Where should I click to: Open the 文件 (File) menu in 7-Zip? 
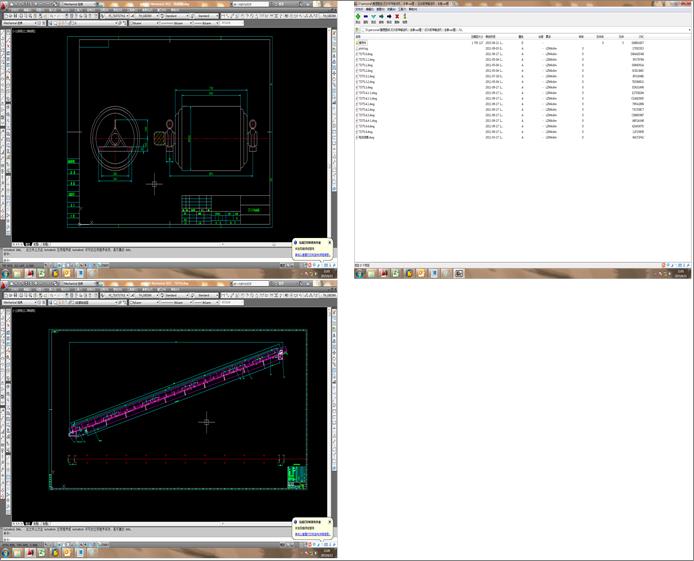[x=360, y=10]
